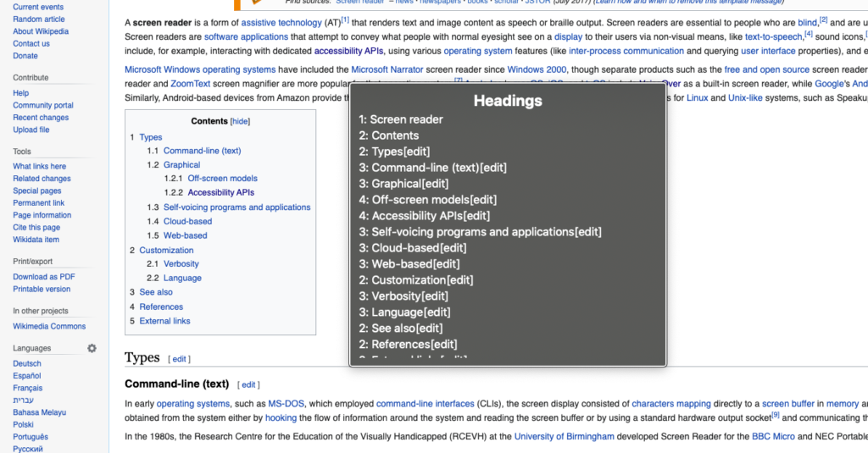Choose 'Cloud-based[edit]' in Headings overlay
This screenshot has height=453, width=868.
coord(413,248)
